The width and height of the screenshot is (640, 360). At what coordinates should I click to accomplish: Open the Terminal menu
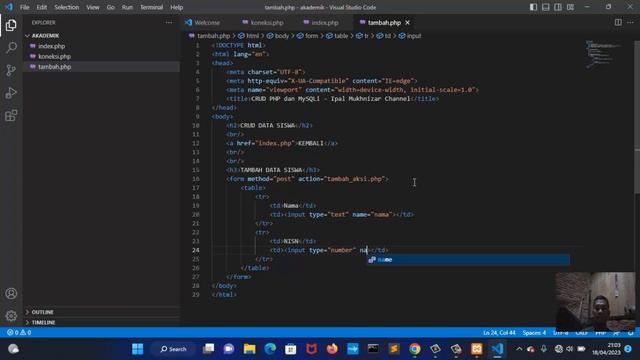pyautogui.click(x=151, y=7)
